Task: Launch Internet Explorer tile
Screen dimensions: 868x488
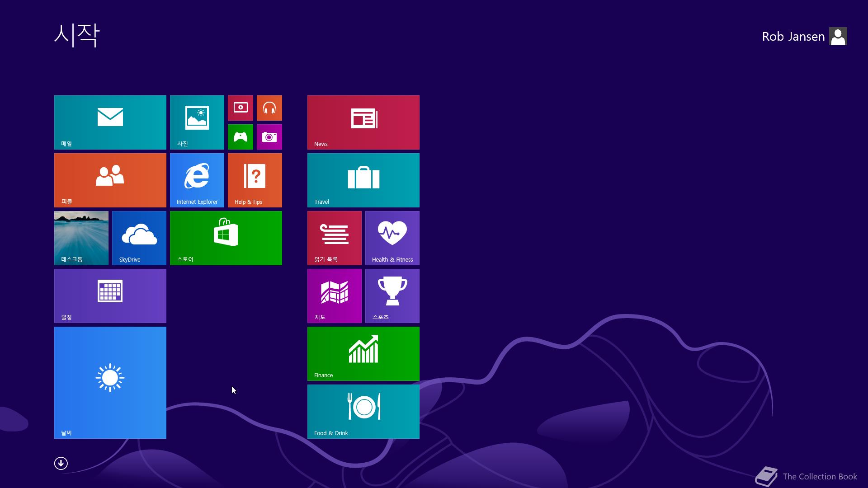Action: pos(197,180)
